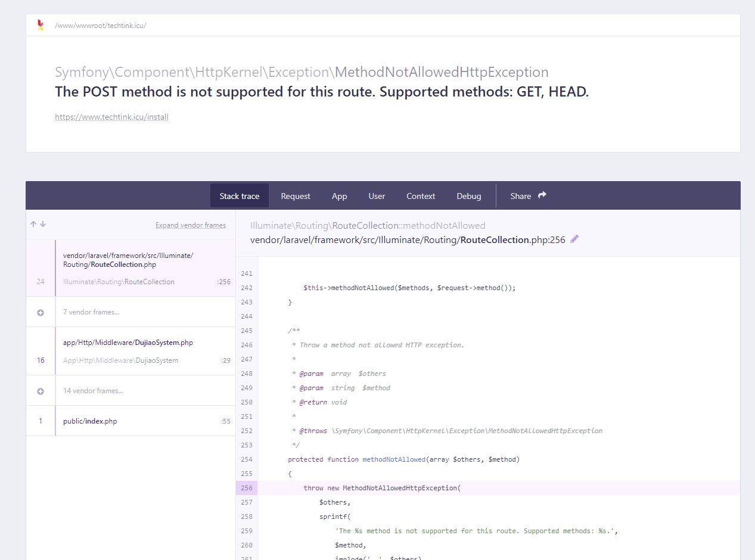Image resolution: width=755 pixels, height=560 pixels.
Task: Click the Share button
Action: [x=529, y=195]
